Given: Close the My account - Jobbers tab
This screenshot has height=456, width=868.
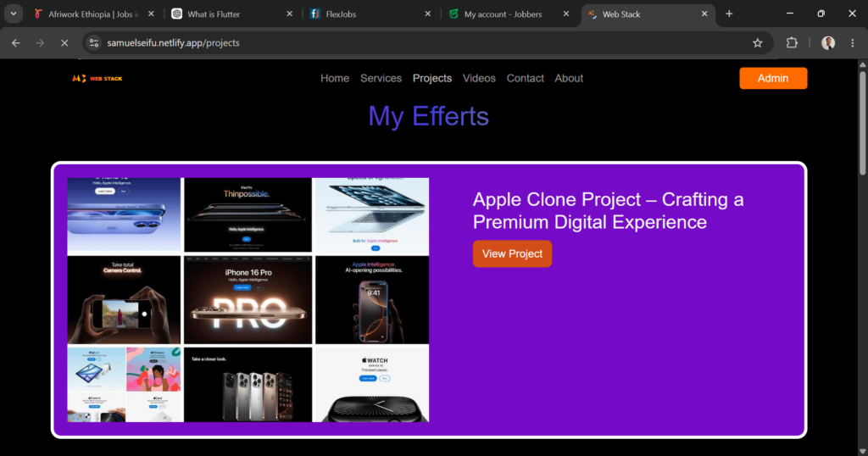Looking at the screenshot, I should click(565, 14).
